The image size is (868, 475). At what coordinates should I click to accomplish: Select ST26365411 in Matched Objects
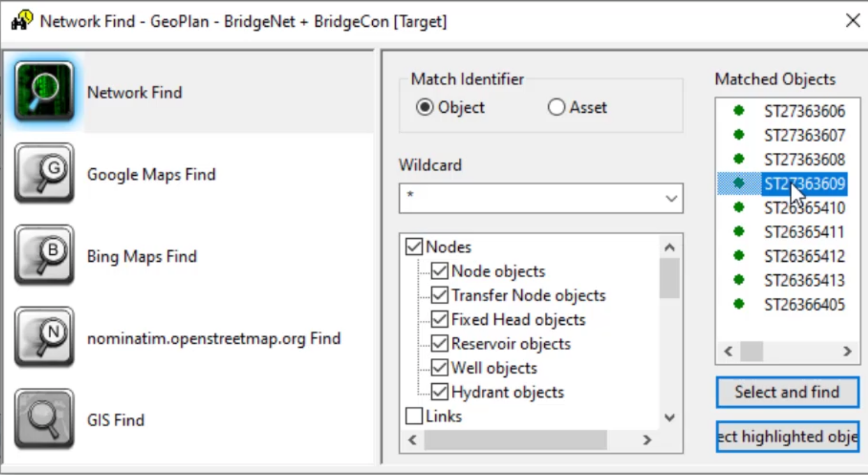[804, 232]
